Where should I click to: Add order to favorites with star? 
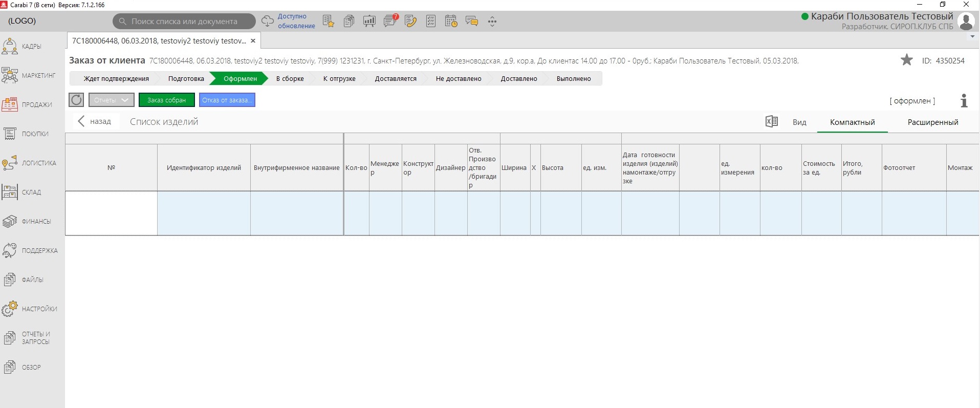(906, 60)
